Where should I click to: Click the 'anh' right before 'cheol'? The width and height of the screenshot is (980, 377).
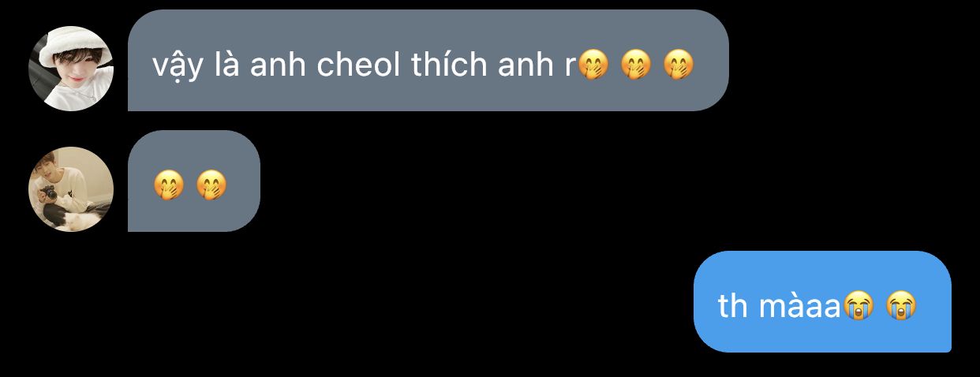click(279, 65)
